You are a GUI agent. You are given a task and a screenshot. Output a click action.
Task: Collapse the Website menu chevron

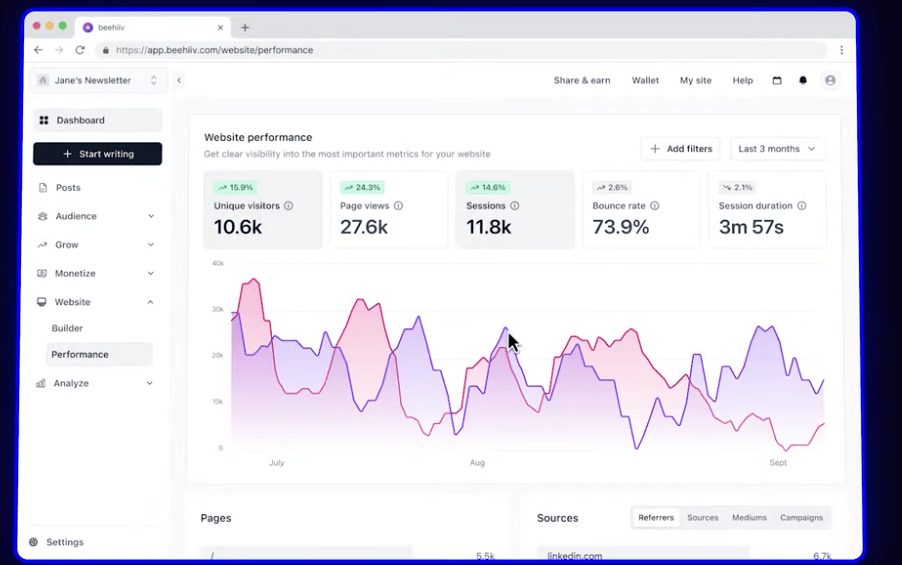click(150, 302)
